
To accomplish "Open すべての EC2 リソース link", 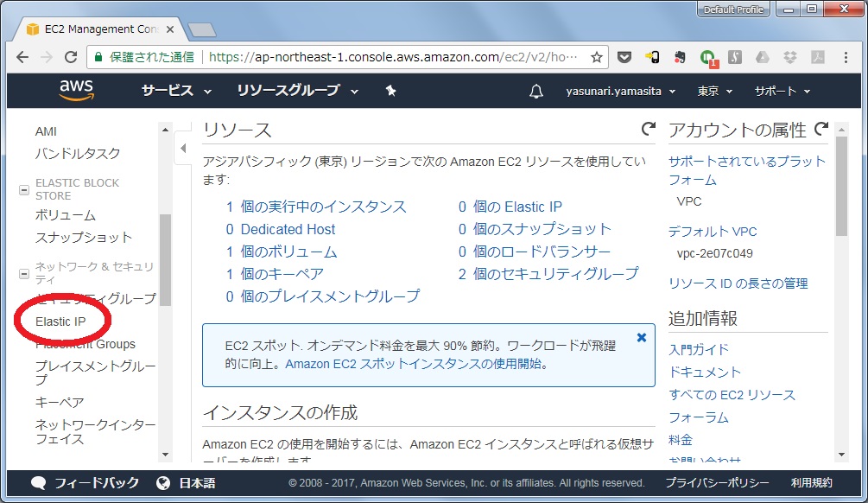I will click(x=732, y=395).
